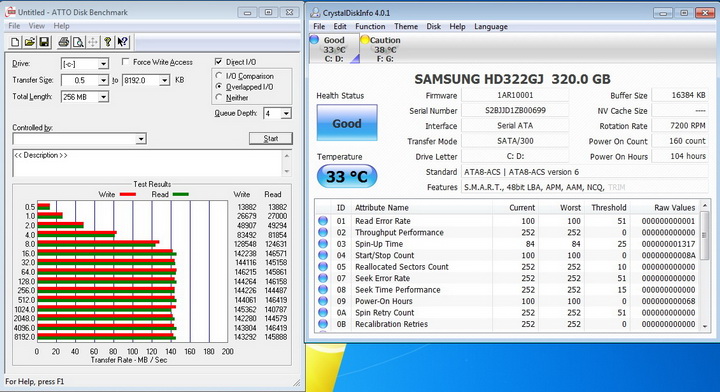Click status orb for Reallocated Sectors Count
The height and width of the screenshot is (392, 720).
(x=323, y=267)
